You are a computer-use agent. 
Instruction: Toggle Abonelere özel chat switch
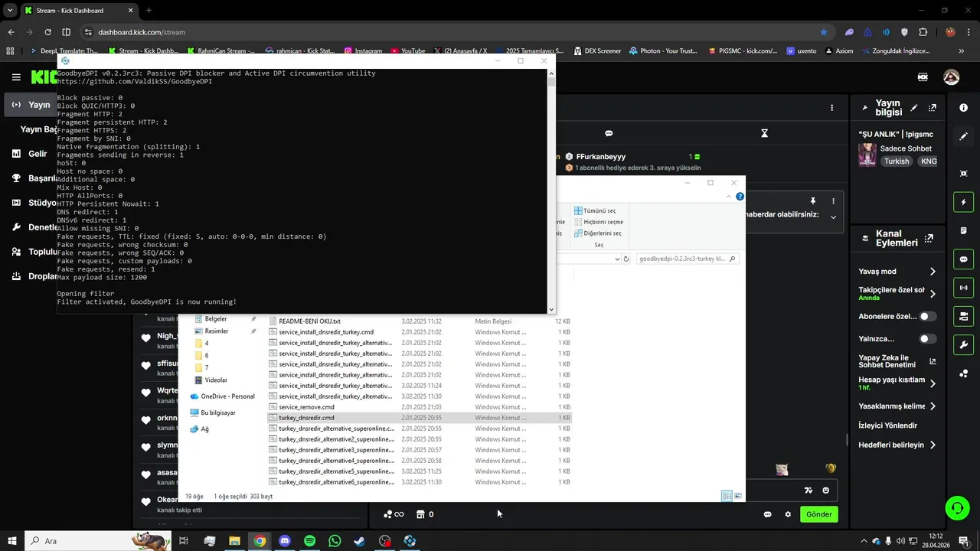927,316
